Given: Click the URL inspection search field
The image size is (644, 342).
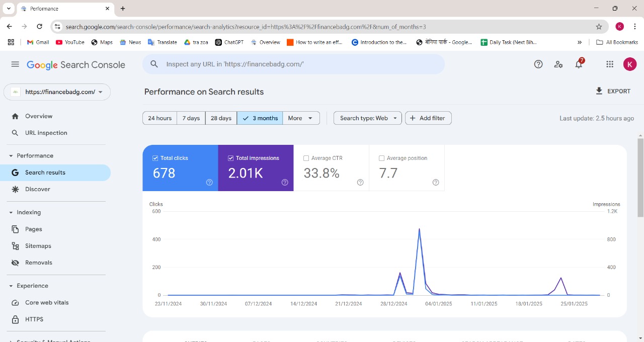Looking at the screenshot, I should tap(294, 64).
